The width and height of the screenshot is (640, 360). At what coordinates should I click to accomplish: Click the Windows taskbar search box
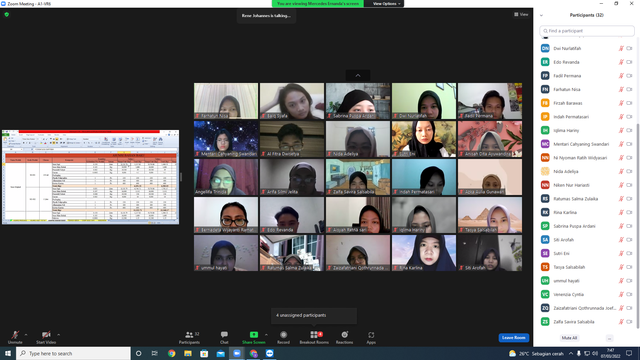pos(73,353)
